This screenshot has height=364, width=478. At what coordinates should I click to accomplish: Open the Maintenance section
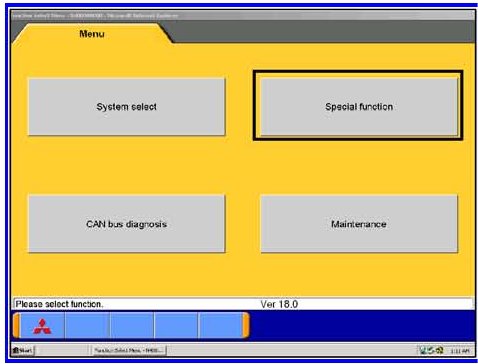click(359, 224)
